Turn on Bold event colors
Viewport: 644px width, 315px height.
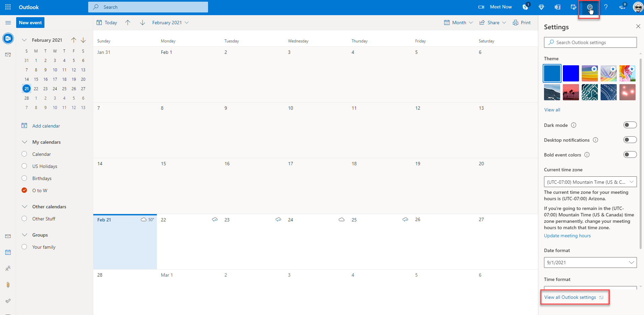pyautogui.click(x=630, y=154)
